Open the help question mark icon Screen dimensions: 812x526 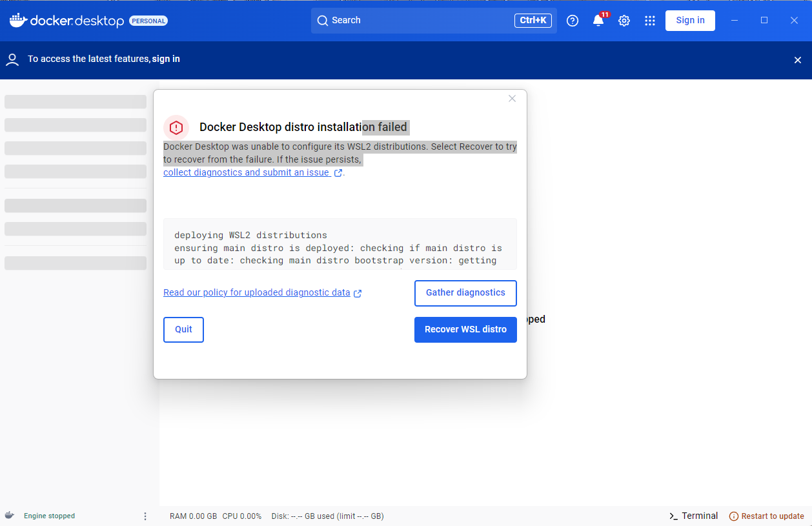[573, 21]
